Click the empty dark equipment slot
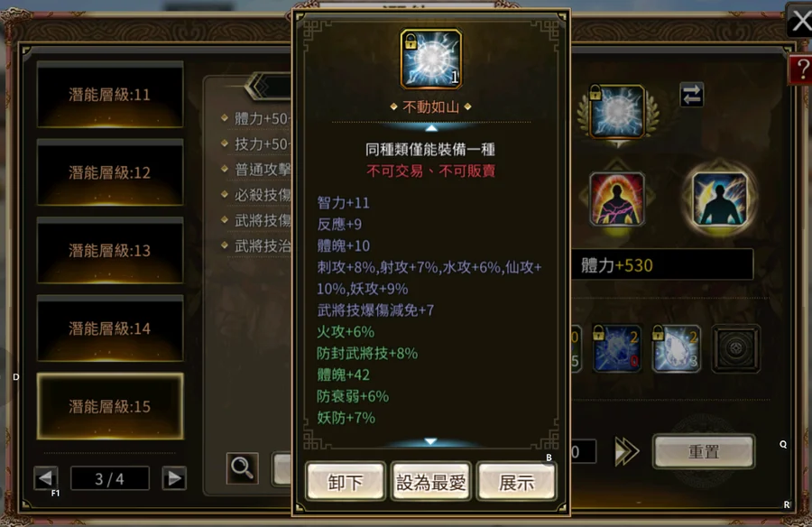This screenshot has width=812, height=527. click(736, 348)
